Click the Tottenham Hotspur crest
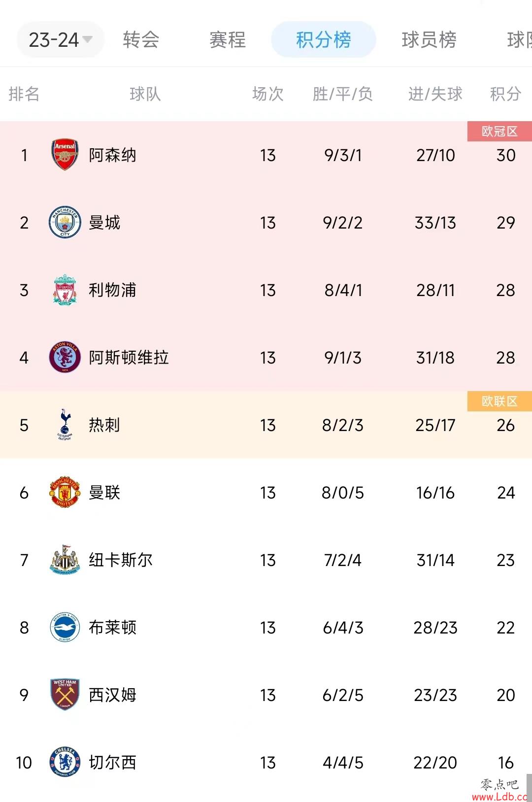 65,425
